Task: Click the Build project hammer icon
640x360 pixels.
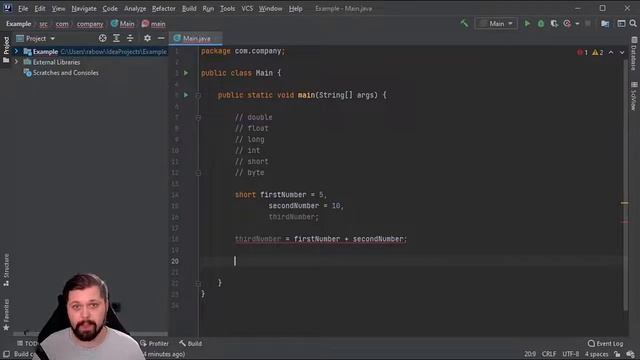Action: [x=464, y=23]
